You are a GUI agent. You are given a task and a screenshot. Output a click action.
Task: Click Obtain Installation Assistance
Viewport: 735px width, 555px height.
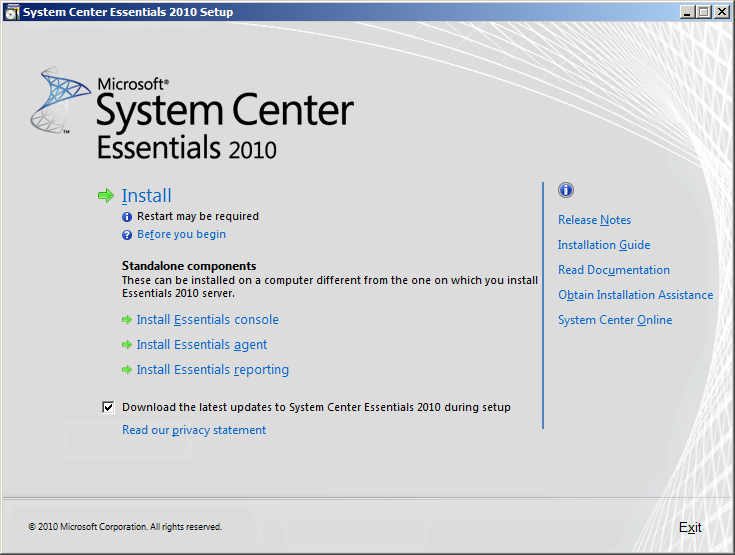(635, 295)
